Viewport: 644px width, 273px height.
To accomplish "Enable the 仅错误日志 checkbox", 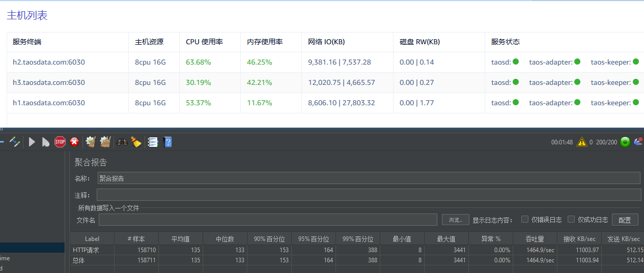I will click(x=525, y=220).
